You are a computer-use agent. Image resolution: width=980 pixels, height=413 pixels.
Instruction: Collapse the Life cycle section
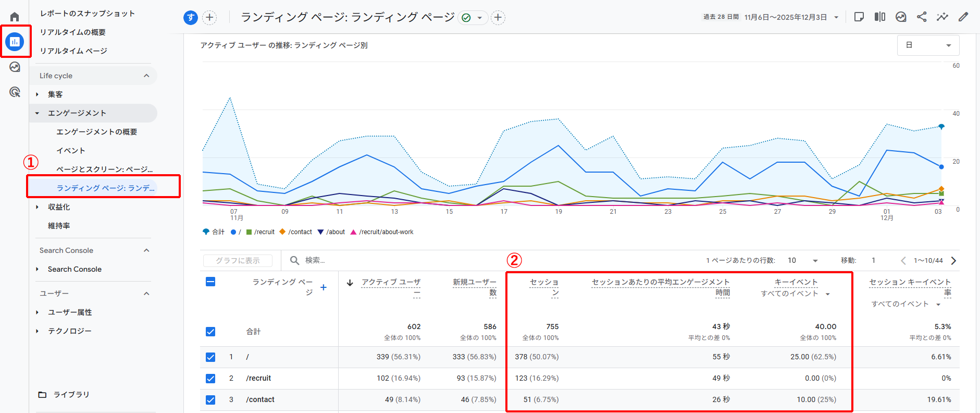click(x=146, y=76)
